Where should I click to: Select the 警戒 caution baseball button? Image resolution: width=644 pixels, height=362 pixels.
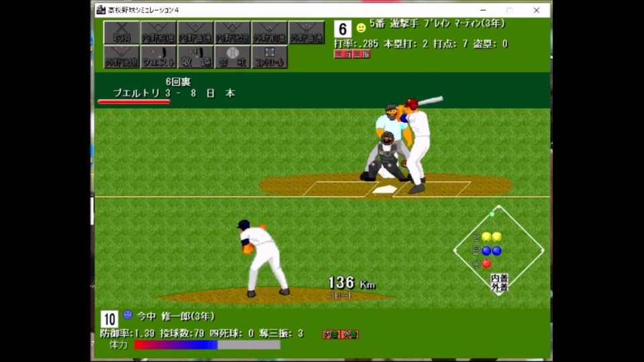233,56
